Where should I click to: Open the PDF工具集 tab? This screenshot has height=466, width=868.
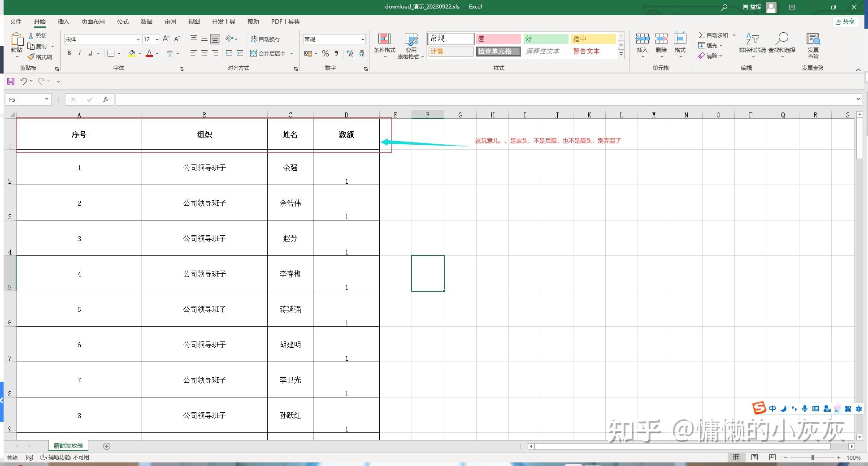tap(285, 21)
